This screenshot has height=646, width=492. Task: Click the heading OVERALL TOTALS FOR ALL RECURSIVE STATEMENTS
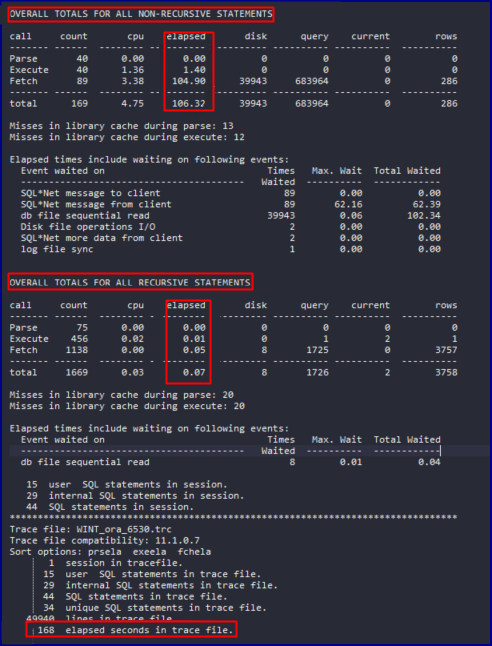click(x=130, y=283)
